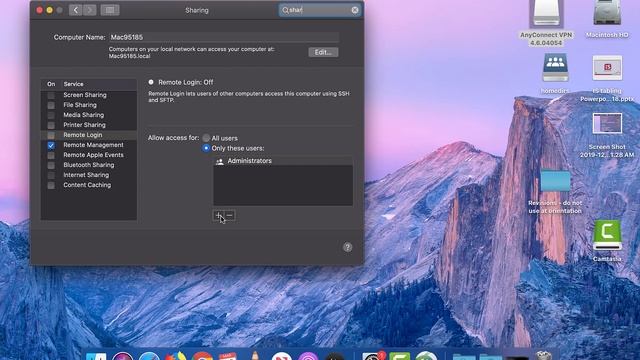
Task: Minimize the Sharing window
Action: click(x=49, y=10)
